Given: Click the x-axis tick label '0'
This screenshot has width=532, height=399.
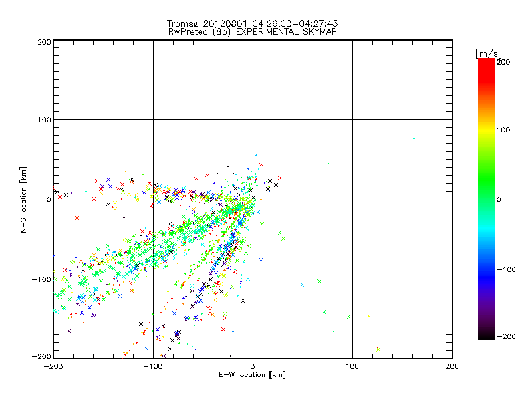Looking at the screenshot, I should click(x=253, y=367).
